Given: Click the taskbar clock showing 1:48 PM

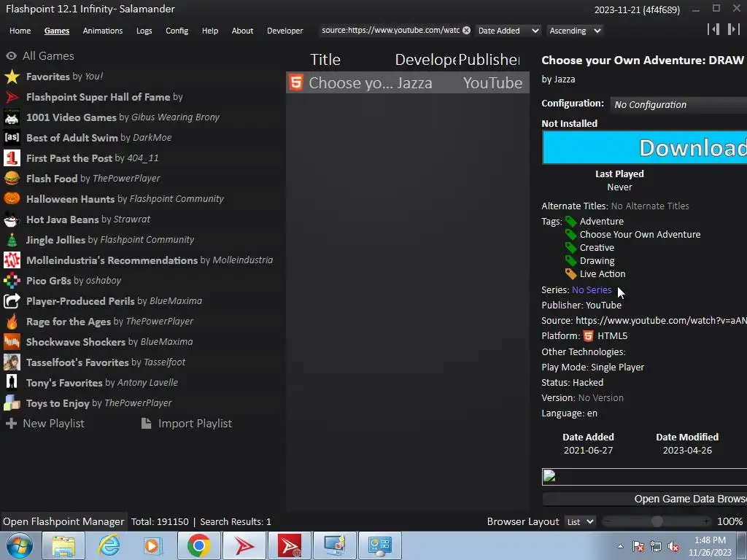Looking at the screenshot, I should (x=710, y=546).
